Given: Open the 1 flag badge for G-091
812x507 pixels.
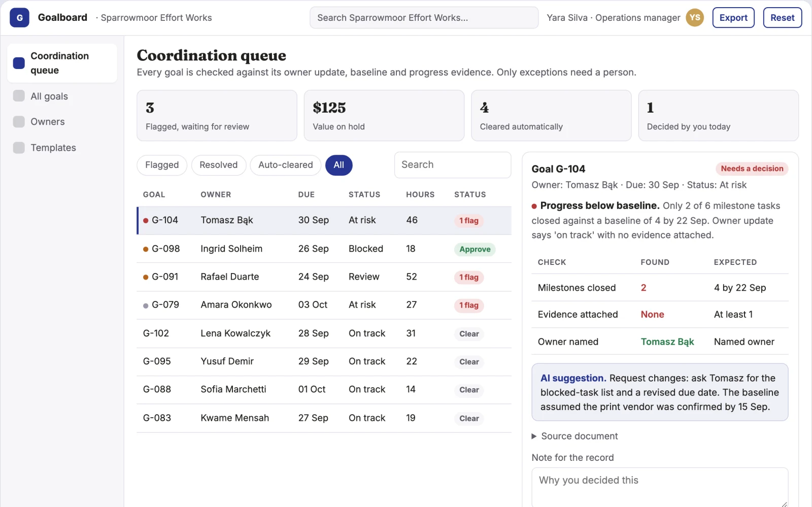Looking at the screenshot, I should (468, 277).
